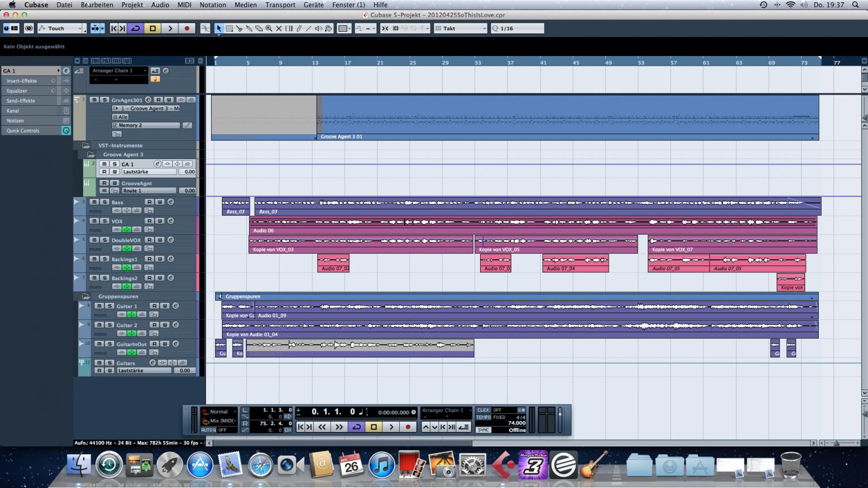This screenshot has width=868, height=488.
Task: Open the MIDI menu
Action: 185,5
